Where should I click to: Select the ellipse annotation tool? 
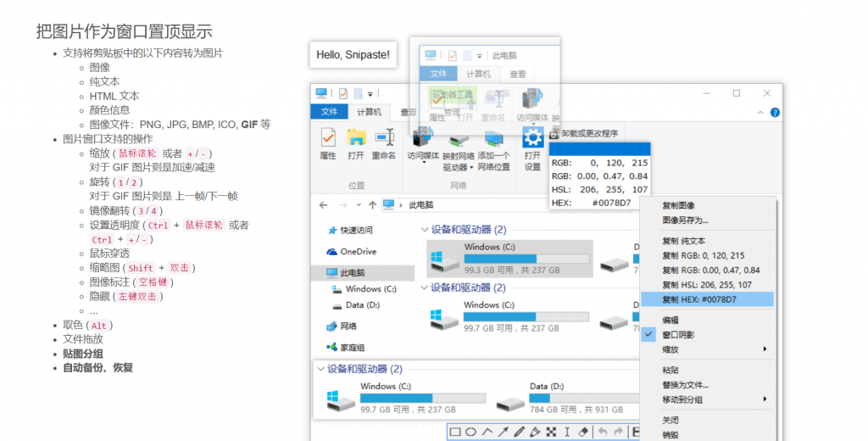[x=471, y=432]
